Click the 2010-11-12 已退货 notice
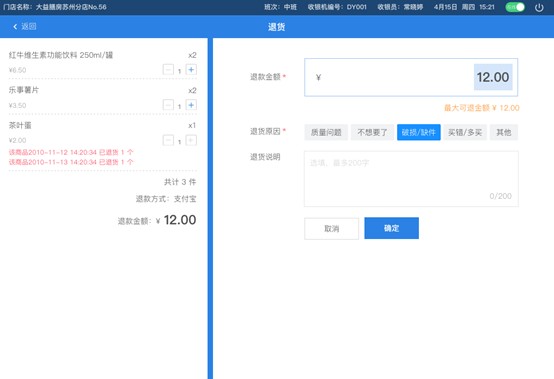Viewport: 554px width, 379px height. (71, 152)
